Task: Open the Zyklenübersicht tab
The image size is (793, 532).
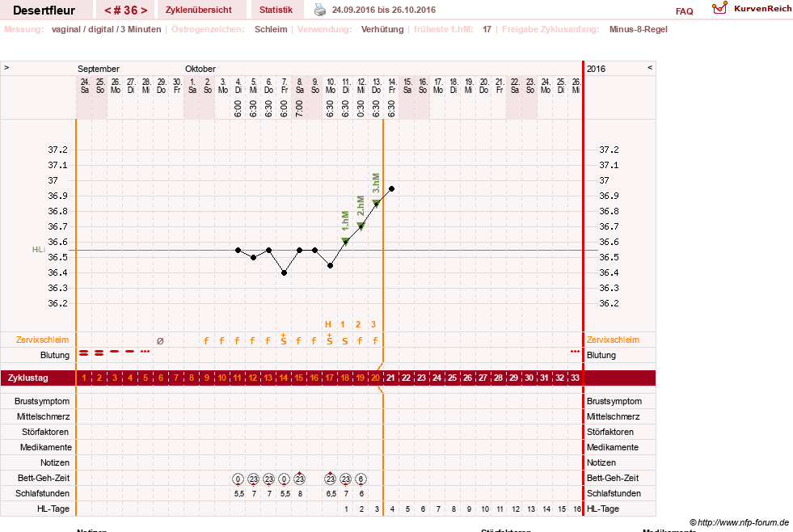Action: pyautogui.click(x=198, y=11)
